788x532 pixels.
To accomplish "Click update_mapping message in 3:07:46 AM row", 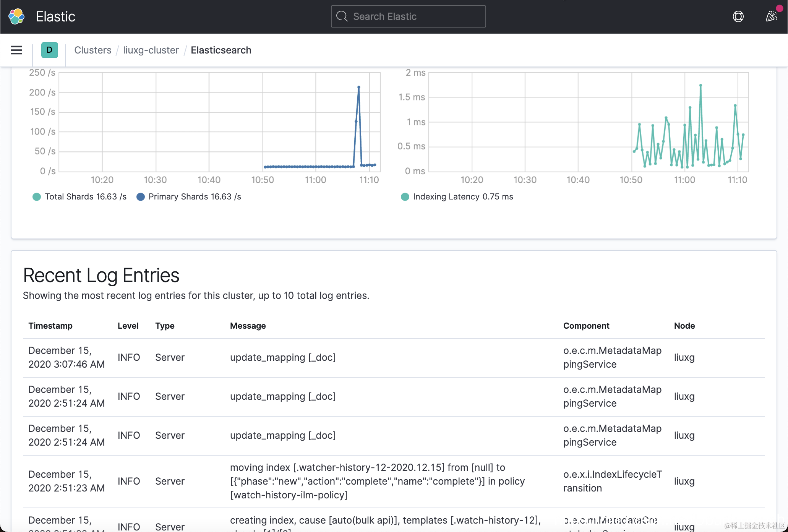I will [283, 357].
